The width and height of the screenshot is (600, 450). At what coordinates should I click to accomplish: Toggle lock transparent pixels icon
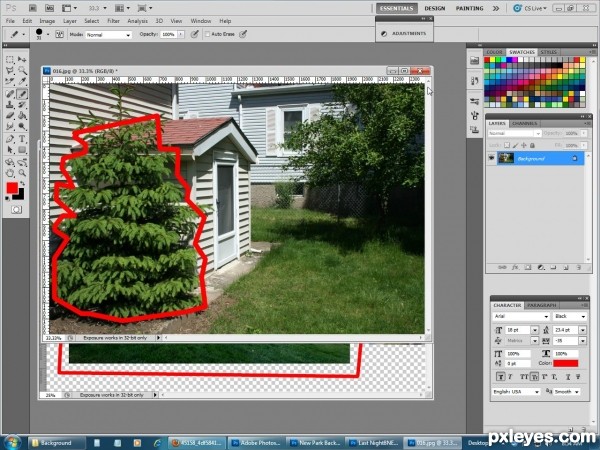click(507, 145)
